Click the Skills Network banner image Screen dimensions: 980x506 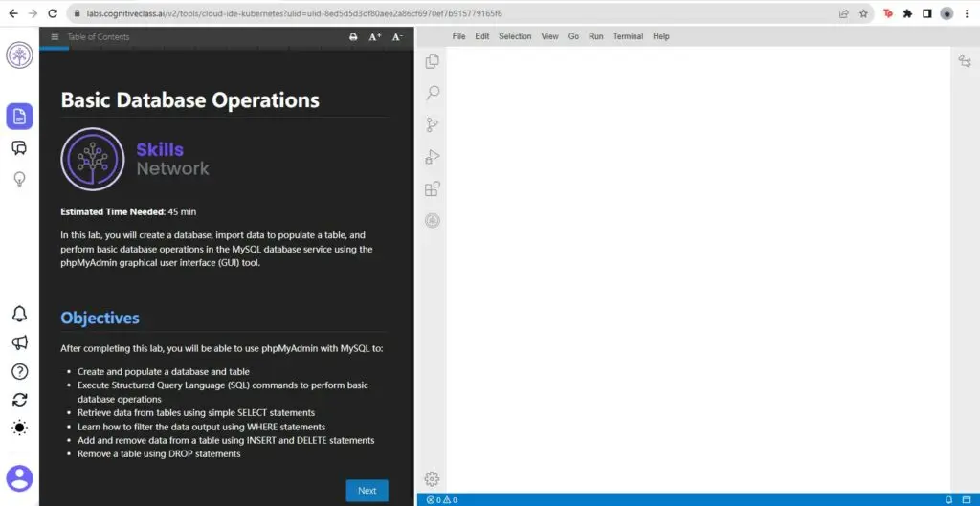[136, 159]
